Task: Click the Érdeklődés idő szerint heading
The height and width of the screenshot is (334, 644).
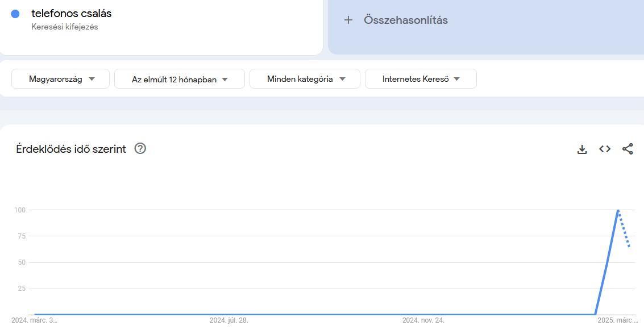Action: [70, 149]
